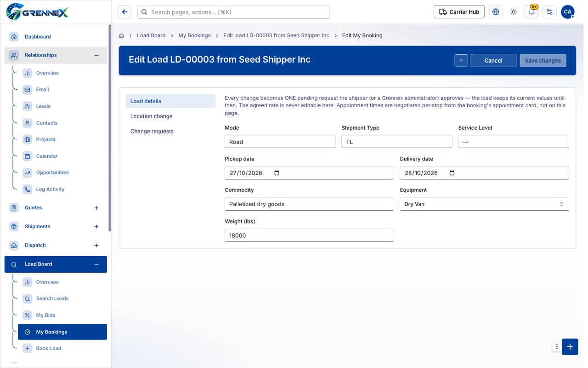This screenshot has width=588, height=368.
Task: Click the Commodity text field
Action: pyautogui.click(x=309, y=204)
